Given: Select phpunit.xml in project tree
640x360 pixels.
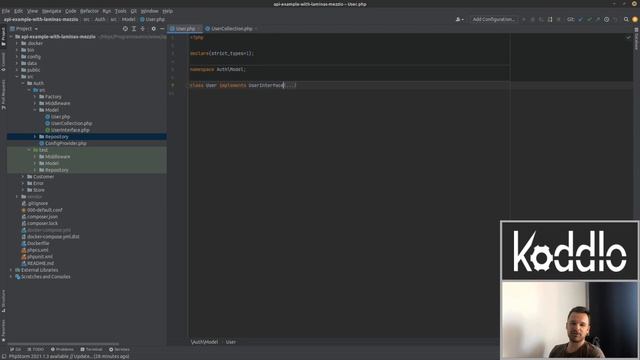Looking at the screenshot, I should click(x=40, y=257).
